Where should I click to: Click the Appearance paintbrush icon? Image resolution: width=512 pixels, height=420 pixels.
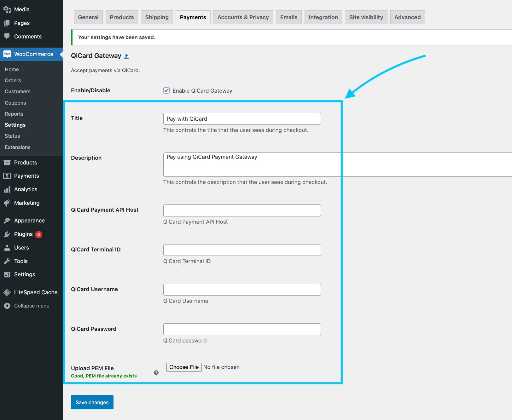tap(7, 221)
